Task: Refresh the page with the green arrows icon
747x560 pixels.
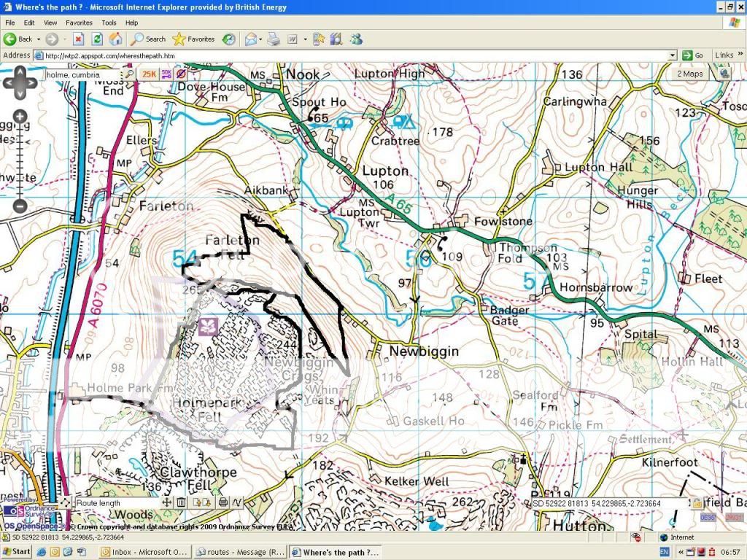Action: (x=97, y=39)
